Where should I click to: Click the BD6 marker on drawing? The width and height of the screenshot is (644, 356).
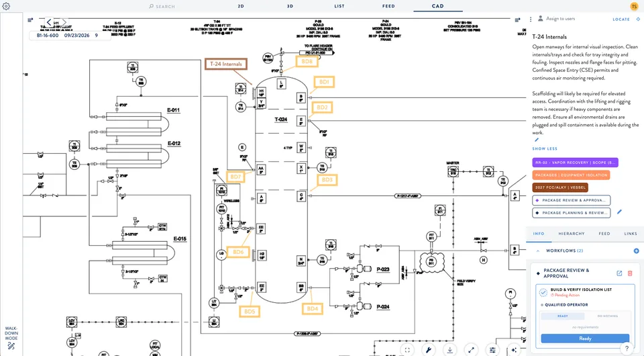[238, 252]
